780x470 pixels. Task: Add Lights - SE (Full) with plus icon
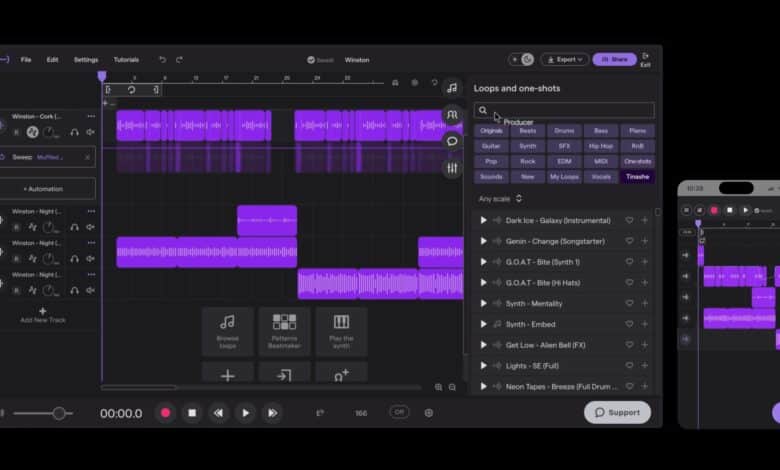tap(645, 366)
